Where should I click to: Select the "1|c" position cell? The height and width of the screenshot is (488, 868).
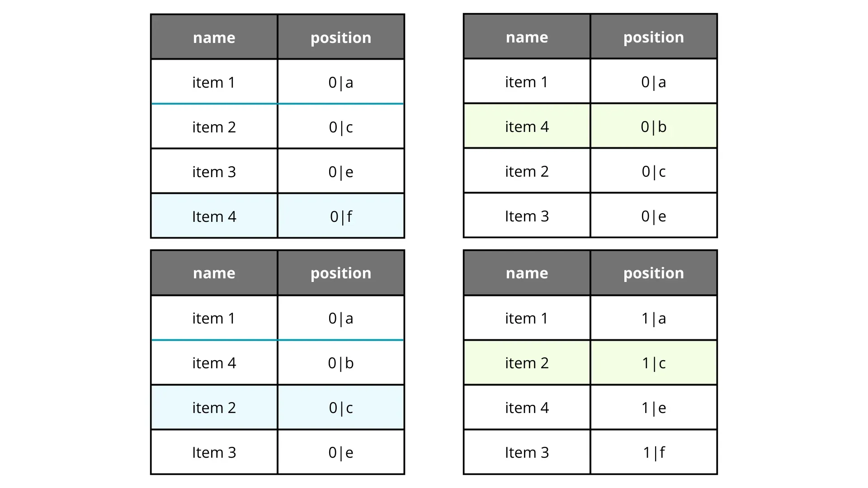tap(653, 363)
